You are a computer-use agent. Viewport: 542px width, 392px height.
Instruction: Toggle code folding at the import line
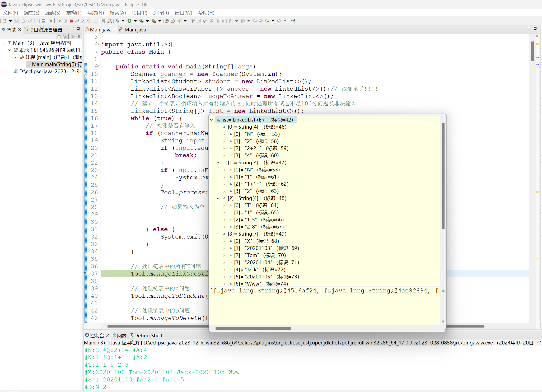coord(99,44)
